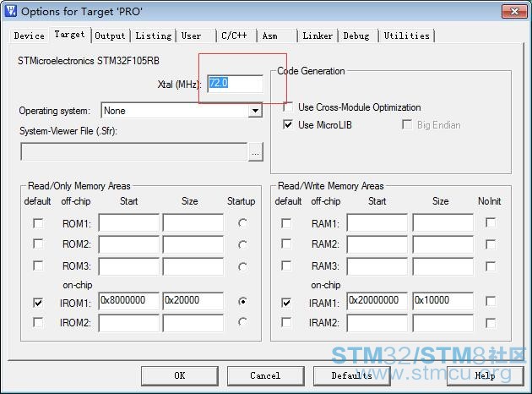Restore settings with the Defaults button
The height and width of the screenshot is (394, 532).
(x=351, y=375)
